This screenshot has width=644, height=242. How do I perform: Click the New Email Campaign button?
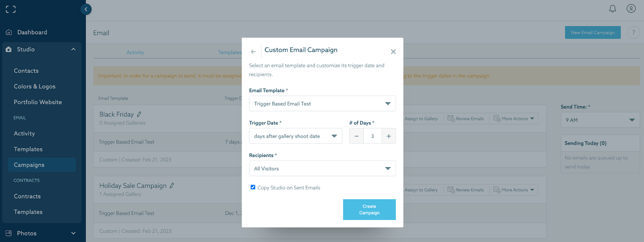point(592,32)
